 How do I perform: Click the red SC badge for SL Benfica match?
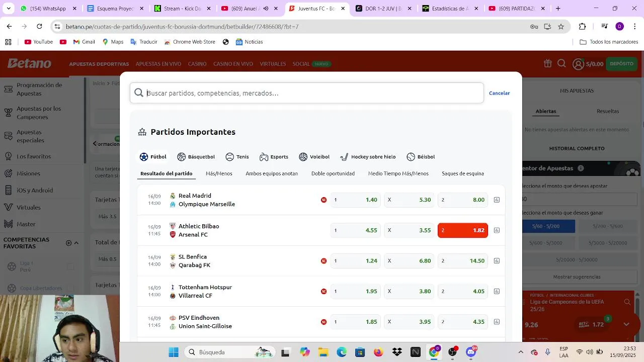(x=324, y=261)
